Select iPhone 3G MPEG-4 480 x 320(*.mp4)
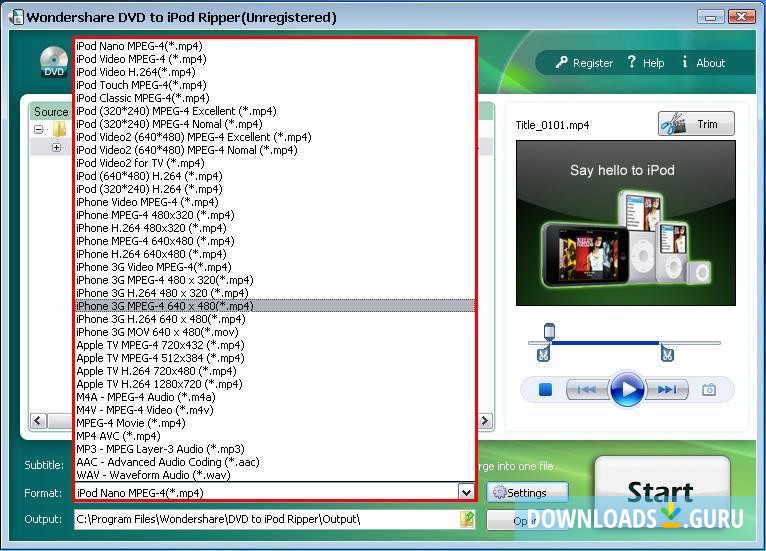This screenshot has height=551, width=766. 275,280
